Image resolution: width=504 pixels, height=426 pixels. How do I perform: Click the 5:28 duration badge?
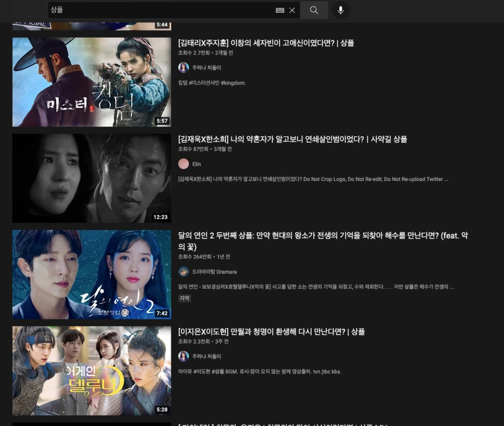(x=162, y=410)
